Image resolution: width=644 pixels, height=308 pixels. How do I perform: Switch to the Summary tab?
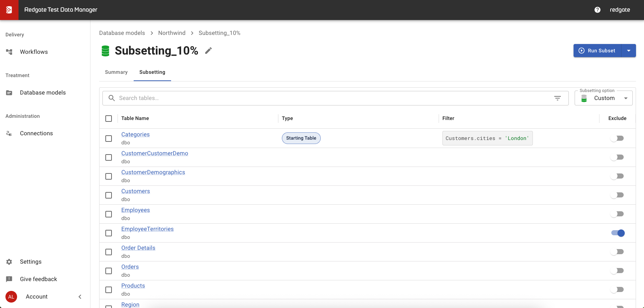116,72
